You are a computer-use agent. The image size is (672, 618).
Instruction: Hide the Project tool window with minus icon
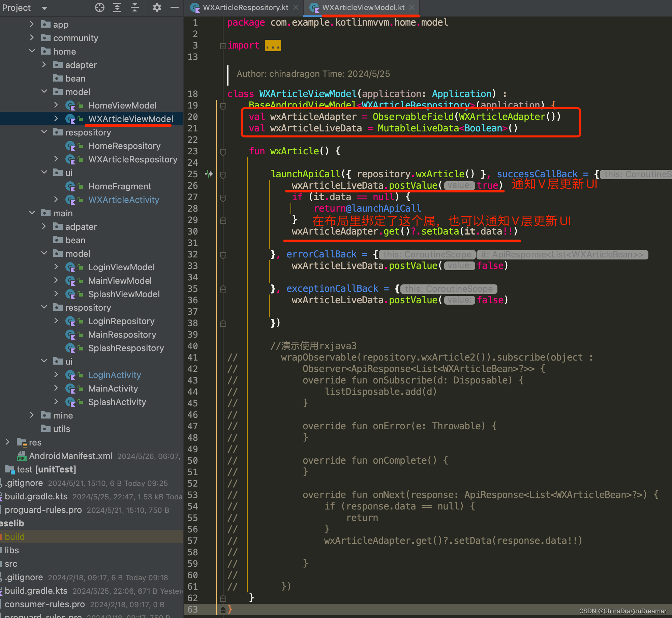(x=174, y=7)
